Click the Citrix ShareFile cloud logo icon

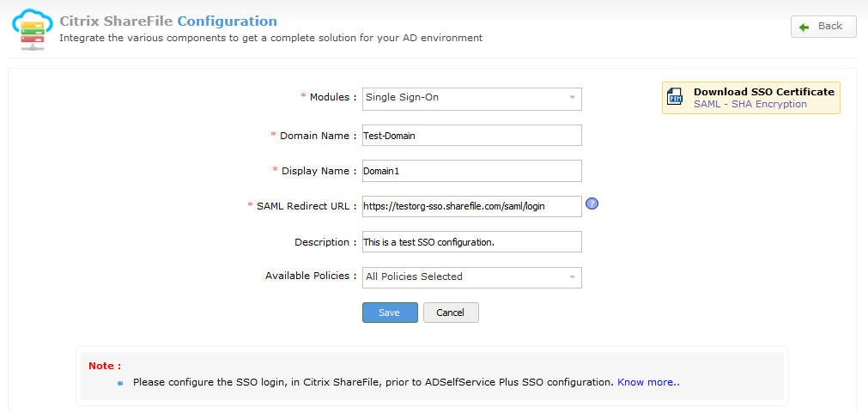click(x=32, y=29)
